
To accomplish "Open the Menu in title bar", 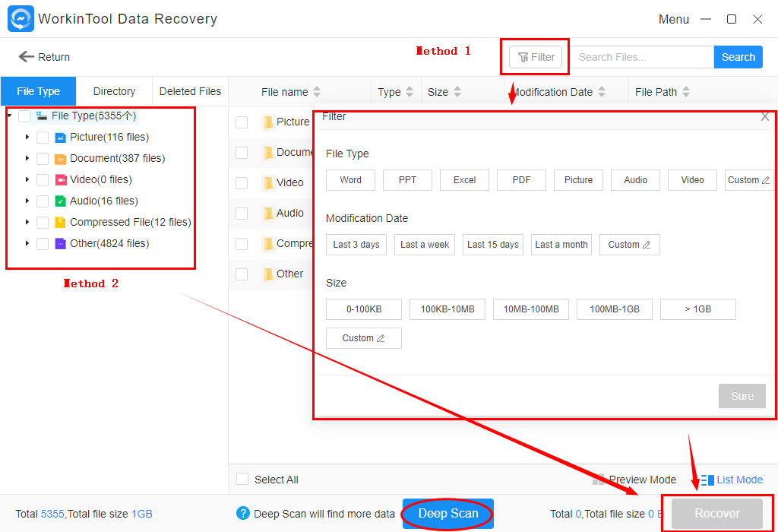I will pos(674,19).
